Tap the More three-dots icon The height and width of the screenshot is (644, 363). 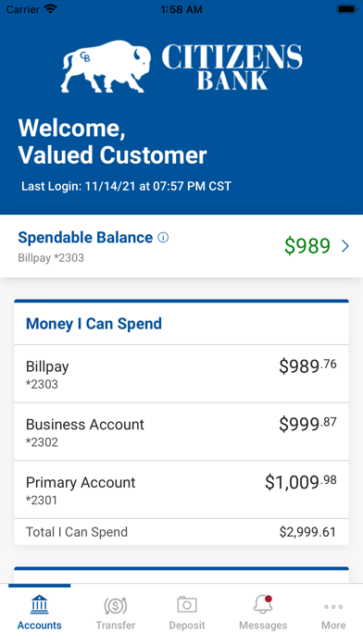(333, 607)
